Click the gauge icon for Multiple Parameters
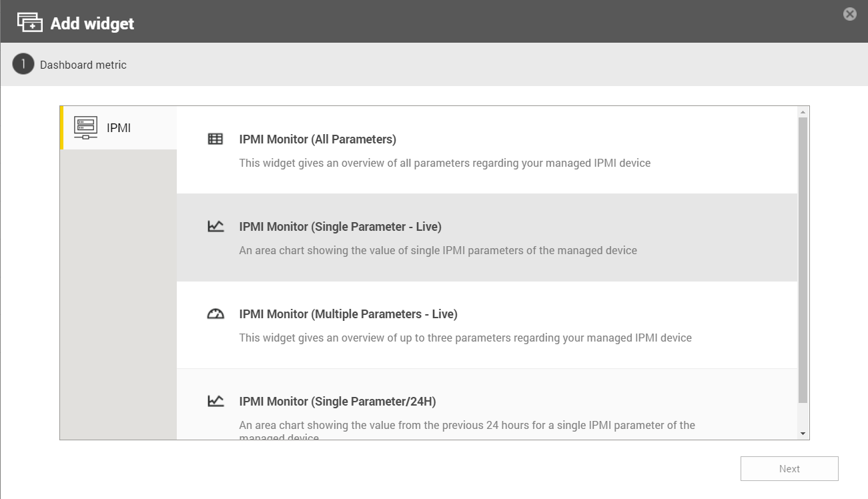This screenshot has height=499, width=868. tap(215, 314)
